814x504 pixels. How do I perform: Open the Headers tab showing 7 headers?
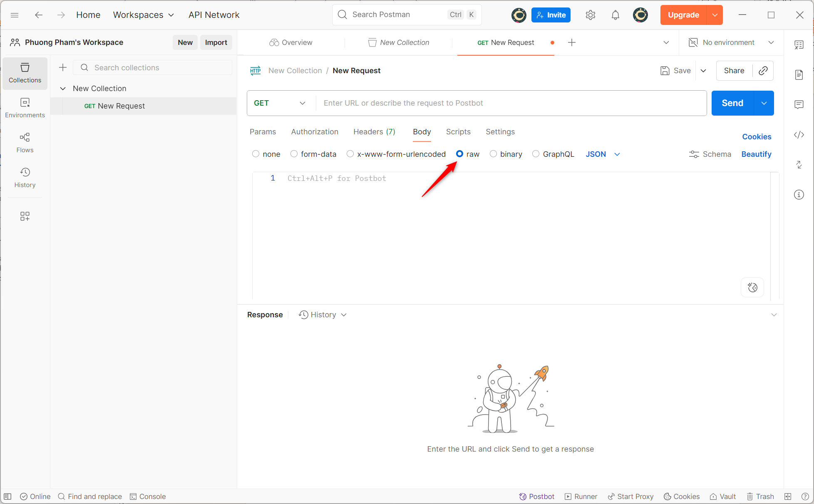(x=374, y=131)
